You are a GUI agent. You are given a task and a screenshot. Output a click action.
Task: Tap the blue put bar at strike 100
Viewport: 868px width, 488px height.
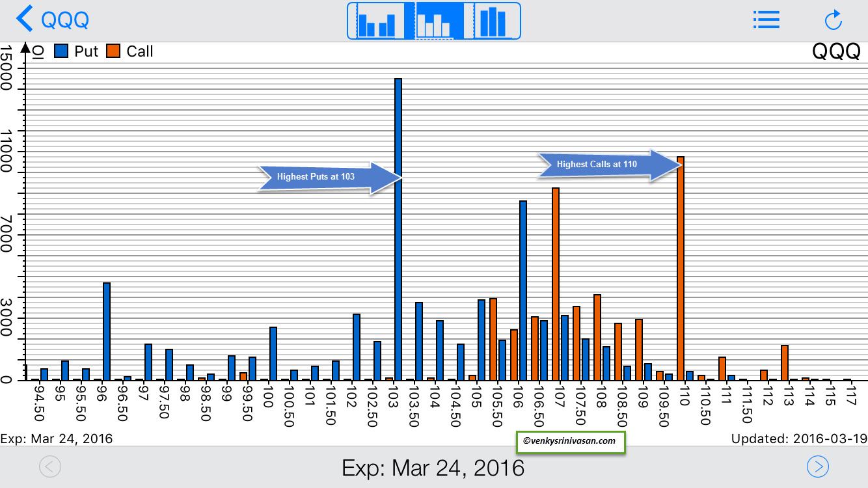[x=273, y=353]
